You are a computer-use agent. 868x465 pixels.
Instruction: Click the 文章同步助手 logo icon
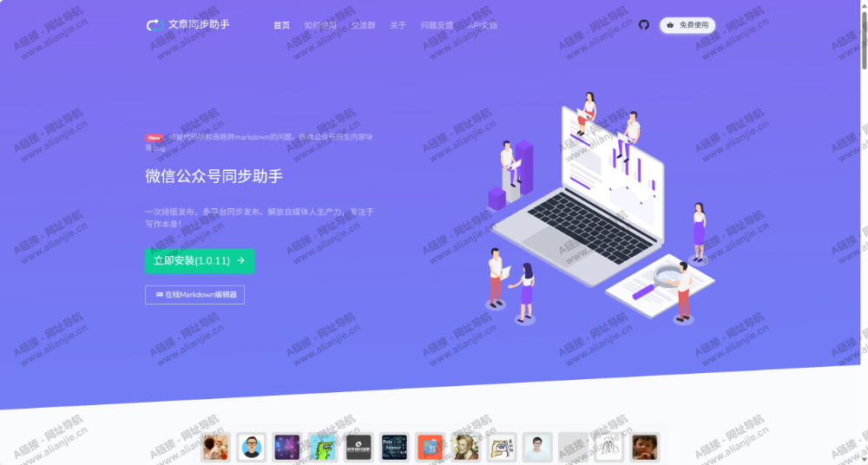tap(155, 25)
